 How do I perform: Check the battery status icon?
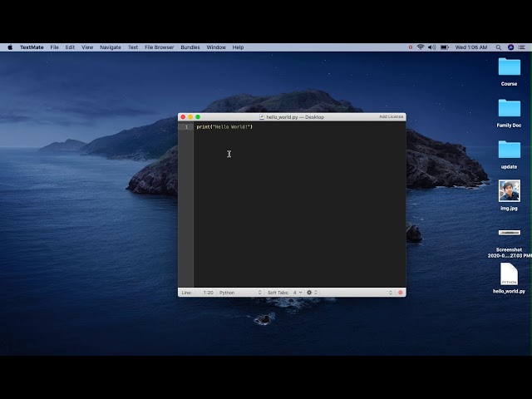pos(445,47)
